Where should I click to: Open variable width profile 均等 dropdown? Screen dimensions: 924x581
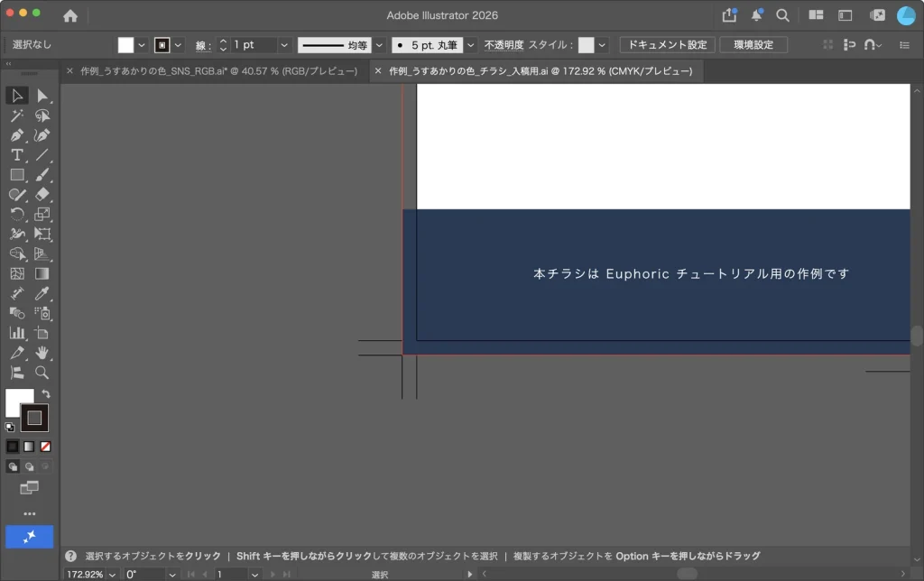379,45
